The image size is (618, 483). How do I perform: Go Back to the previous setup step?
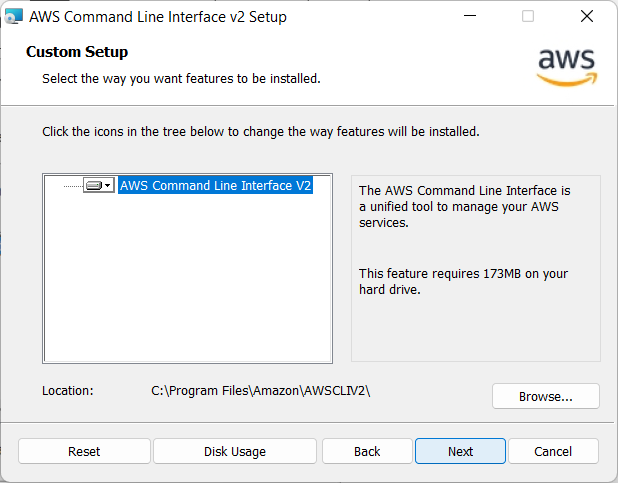(x=367, y=451)
